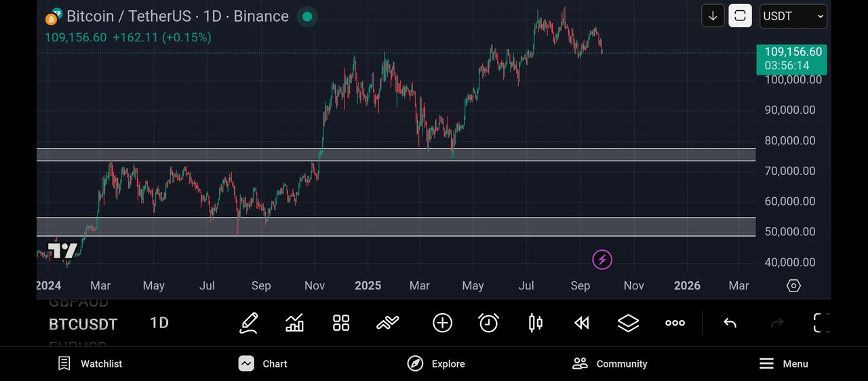The height and width of the screenshot is (381, 868).
Task: Click the down-arrow button beside USDT
Action: point(713,16)
